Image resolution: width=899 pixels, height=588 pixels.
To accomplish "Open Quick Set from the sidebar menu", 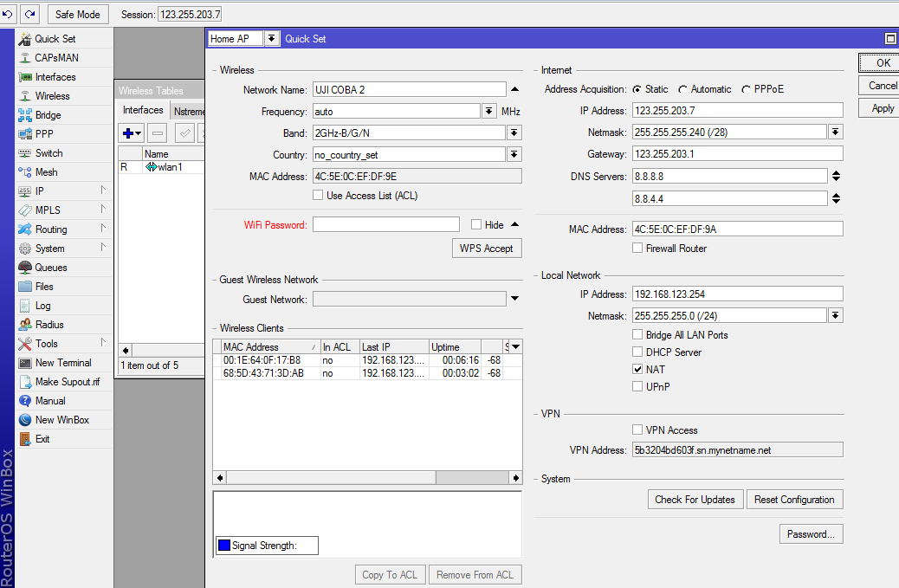I will 56,38.
